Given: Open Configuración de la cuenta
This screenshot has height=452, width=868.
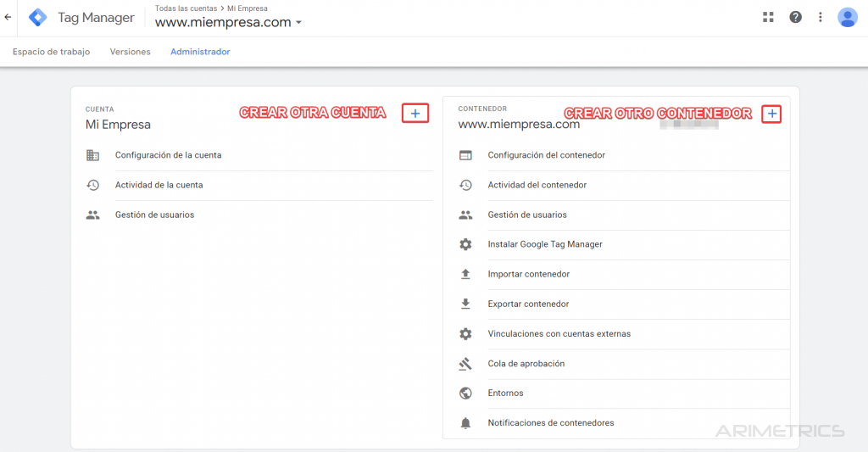Looking at the screenshot, I should point(169,155).
